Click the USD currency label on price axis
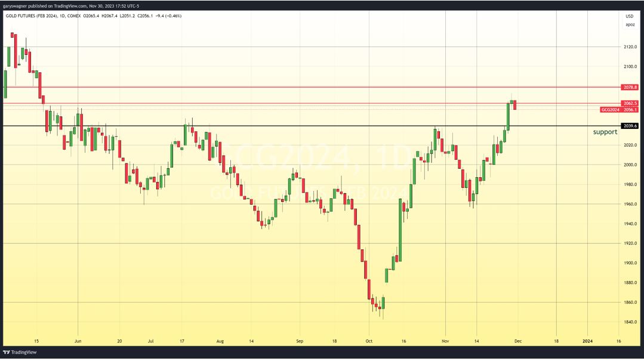644x361 pixels. coord(629,16)
